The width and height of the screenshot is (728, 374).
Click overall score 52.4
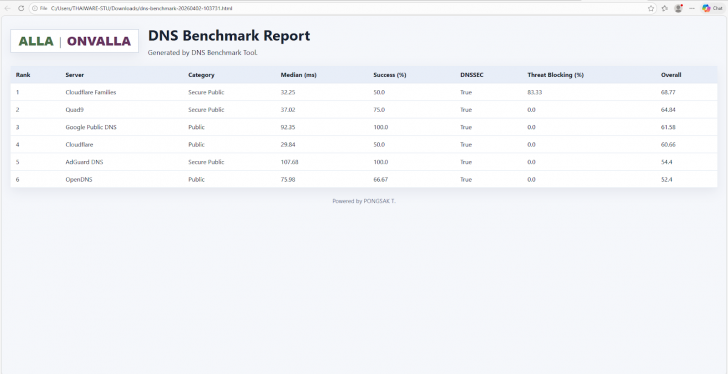pos(667,180)
